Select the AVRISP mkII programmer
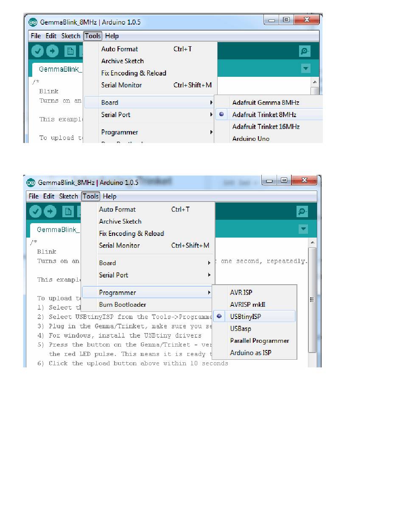 coord(254,305)
